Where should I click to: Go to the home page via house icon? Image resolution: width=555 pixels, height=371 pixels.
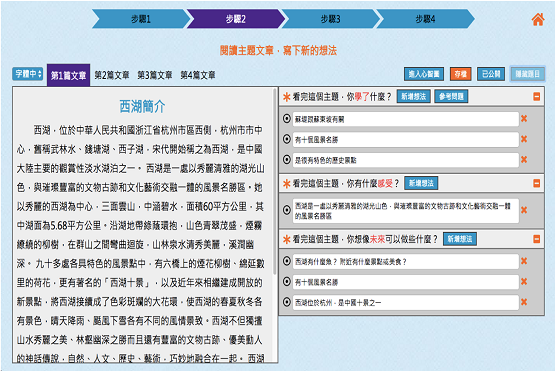click(538, 19)
